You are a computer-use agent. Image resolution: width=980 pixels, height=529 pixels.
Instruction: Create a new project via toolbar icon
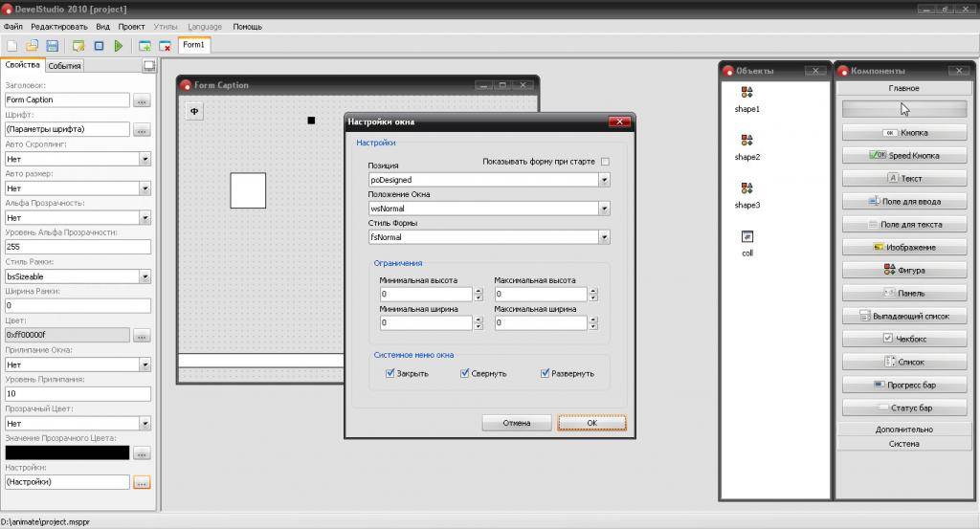tap(11, 46)
